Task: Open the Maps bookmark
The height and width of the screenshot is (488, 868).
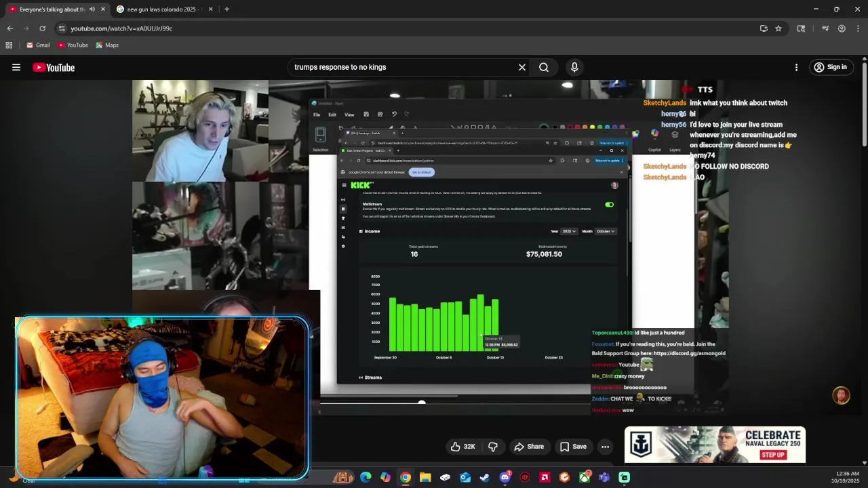Action: [107, 45]
